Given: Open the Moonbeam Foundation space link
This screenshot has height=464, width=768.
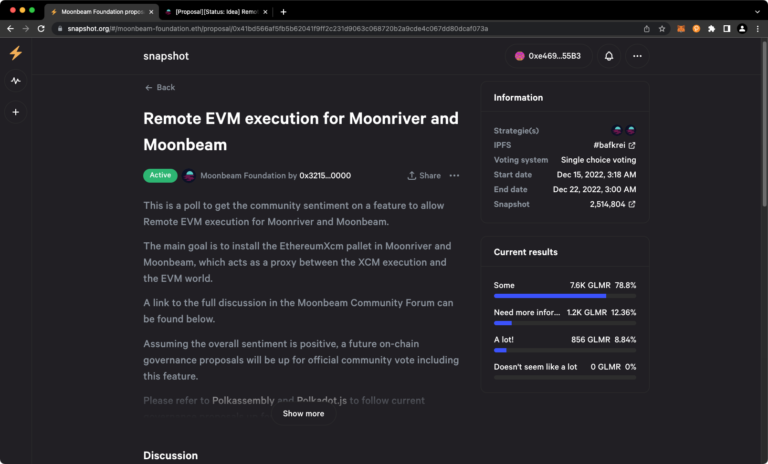Looking at the screenshot, I should point(243,175).
